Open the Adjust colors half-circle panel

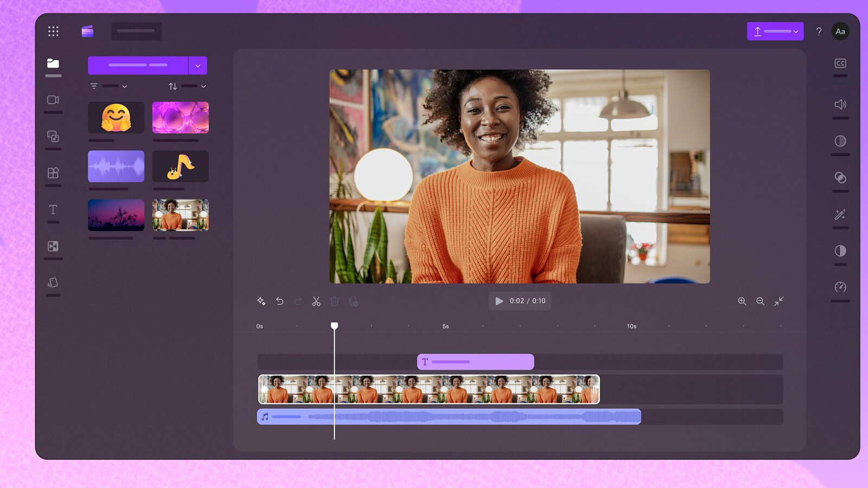click(x=840, y=251)
